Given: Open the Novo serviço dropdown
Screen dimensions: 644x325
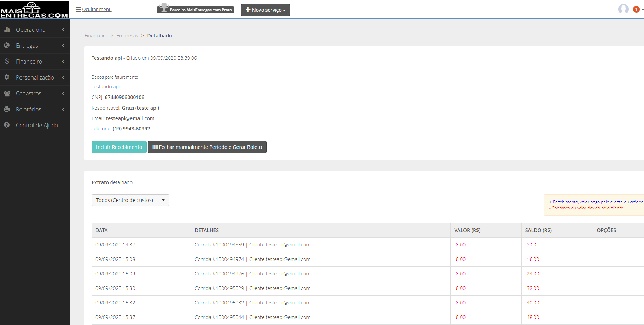Looking at the screenshot, I should 265,10.
